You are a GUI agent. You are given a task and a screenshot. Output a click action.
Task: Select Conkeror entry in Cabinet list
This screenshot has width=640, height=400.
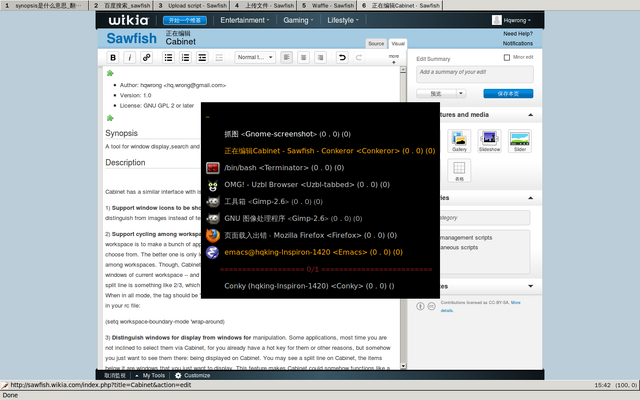pyautogui.click(x=329, y=151)
